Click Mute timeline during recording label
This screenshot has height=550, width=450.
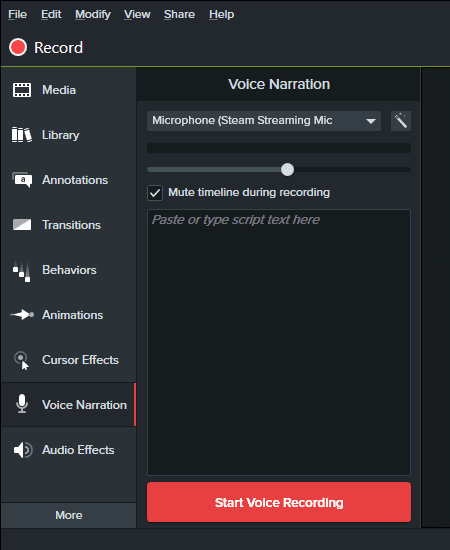click(249, 193)
